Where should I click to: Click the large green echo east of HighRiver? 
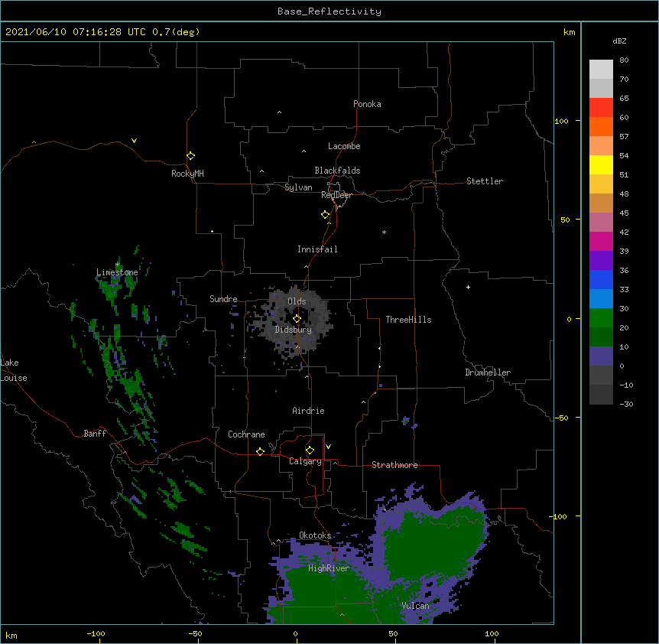pos(433,546)
